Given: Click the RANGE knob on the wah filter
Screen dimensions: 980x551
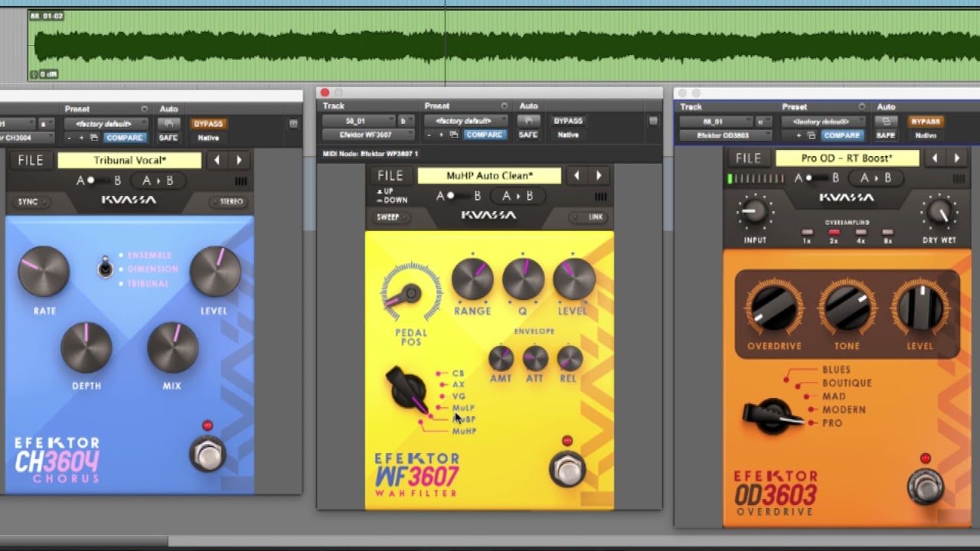Looking at the screenshot, I should (x=472, y=279).
